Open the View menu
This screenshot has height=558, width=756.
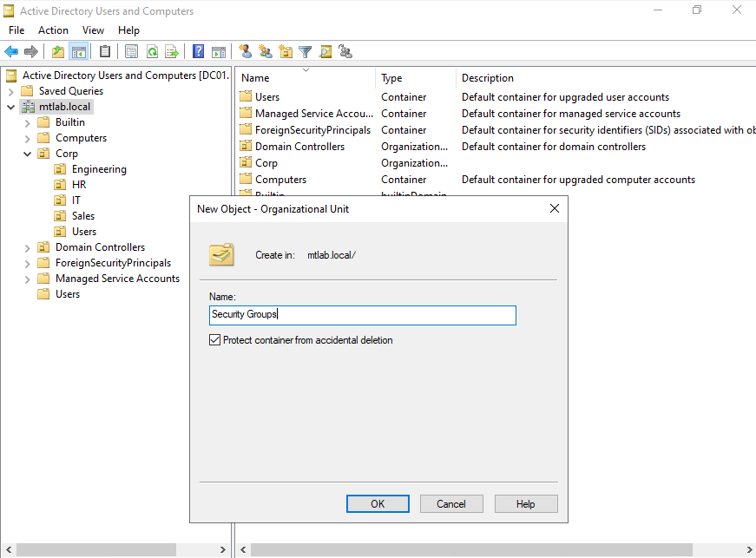pos(93,30)
